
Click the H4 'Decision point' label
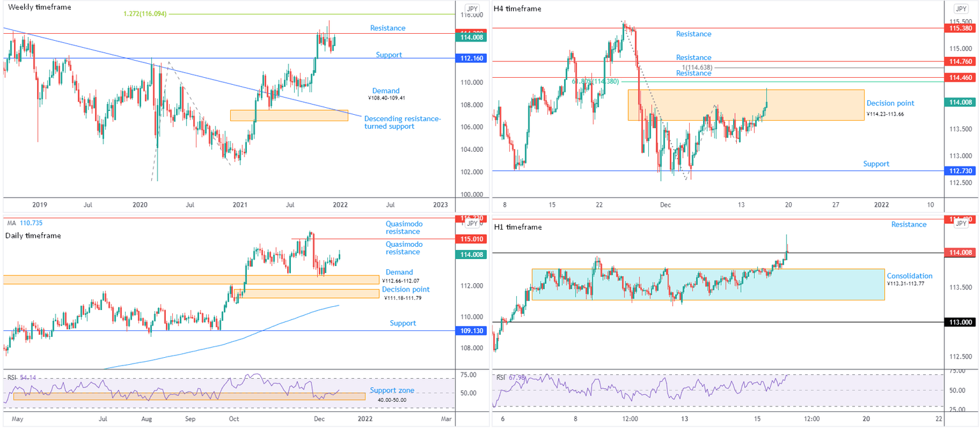pyautogui.click(x=890, y=103)
